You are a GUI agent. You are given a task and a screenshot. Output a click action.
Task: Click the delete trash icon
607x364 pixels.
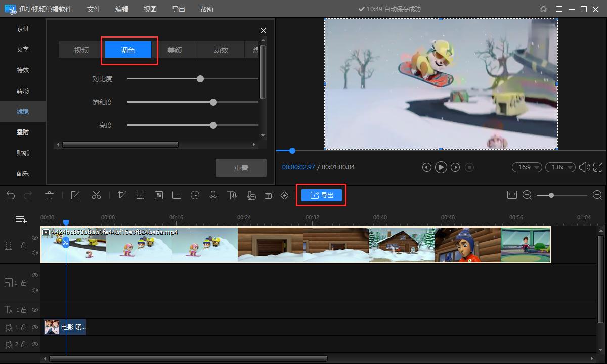[x=50, y=195]
